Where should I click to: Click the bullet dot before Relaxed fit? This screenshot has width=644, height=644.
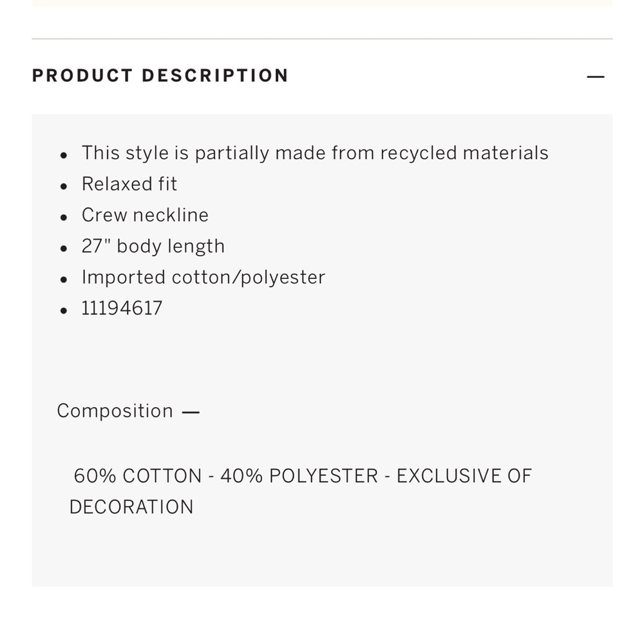coord(63,187)
